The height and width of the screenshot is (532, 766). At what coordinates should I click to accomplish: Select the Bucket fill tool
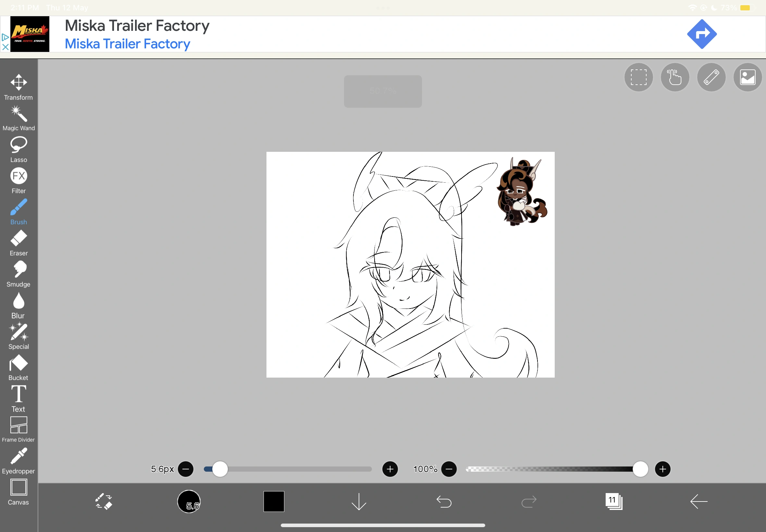pyautogui.click(x=19, y=363)
